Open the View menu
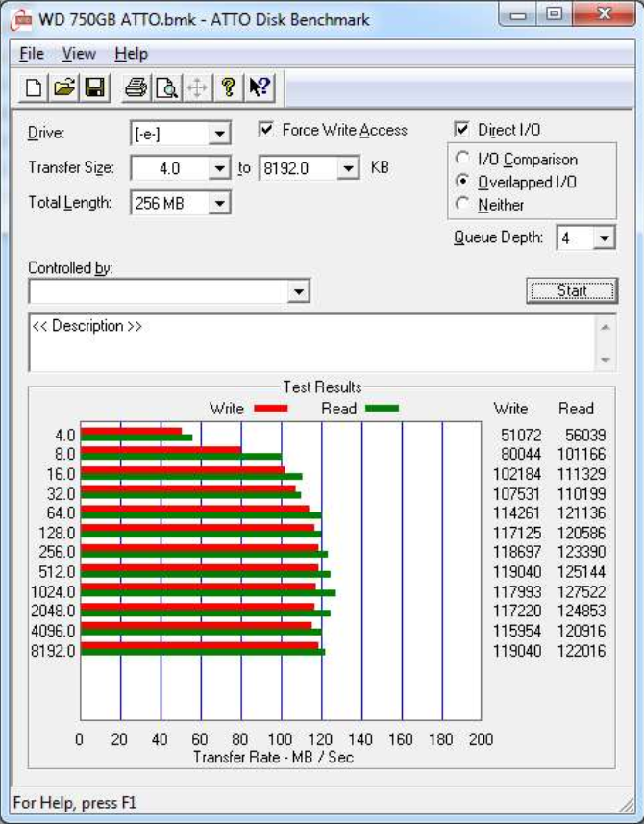Image resolution: width=644 pixels, height=824 pixels. point(79,54)
